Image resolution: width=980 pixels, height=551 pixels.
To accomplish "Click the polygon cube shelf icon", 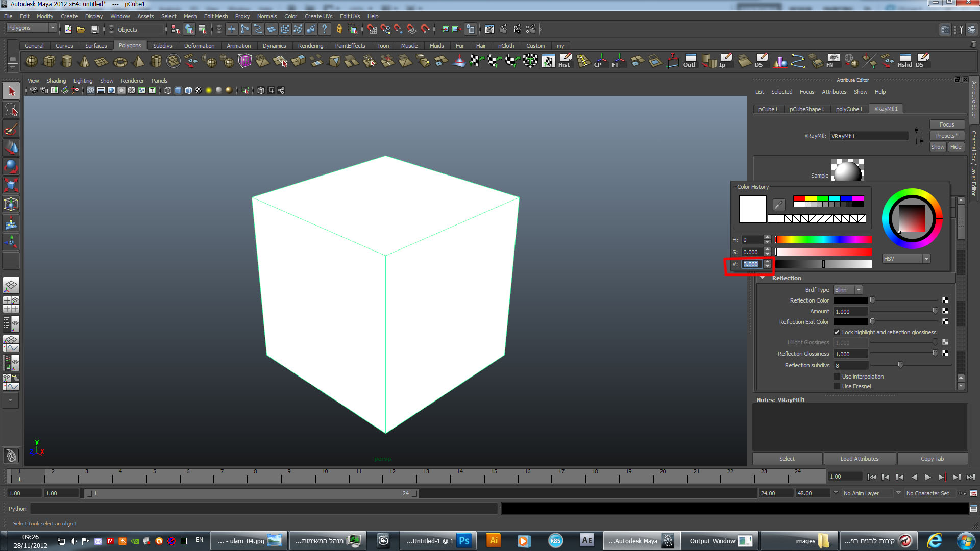I will coord(49,61).
